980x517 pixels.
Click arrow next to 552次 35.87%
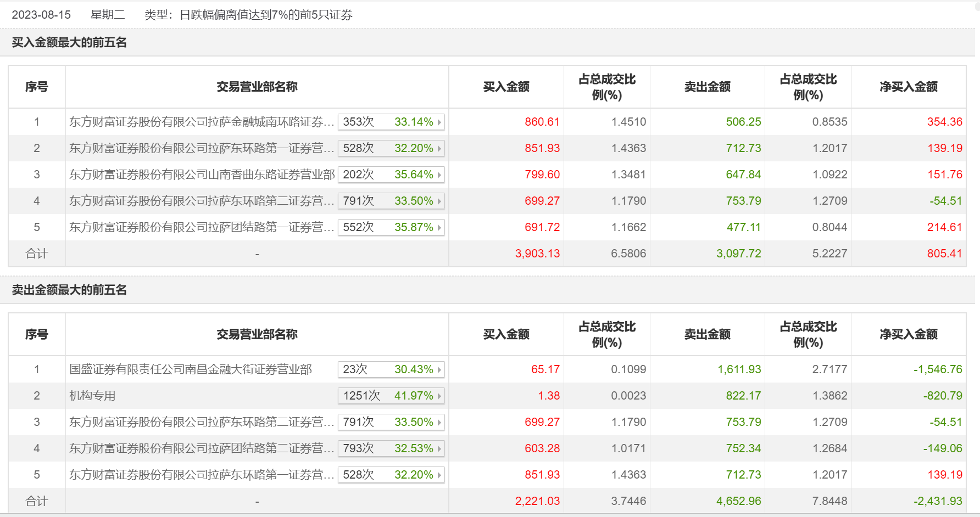(439, 227)
